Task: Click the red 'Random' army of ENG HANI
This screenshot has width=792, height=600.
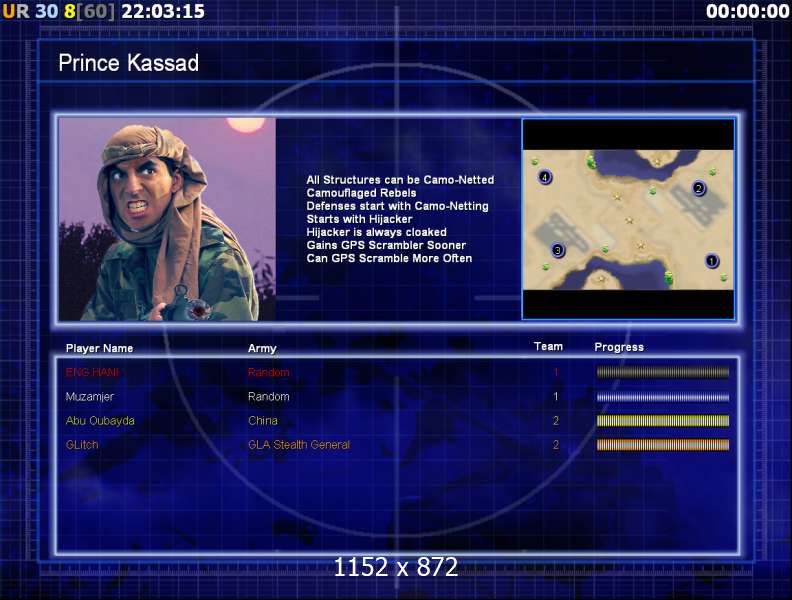Action: (x=268, y=372)
